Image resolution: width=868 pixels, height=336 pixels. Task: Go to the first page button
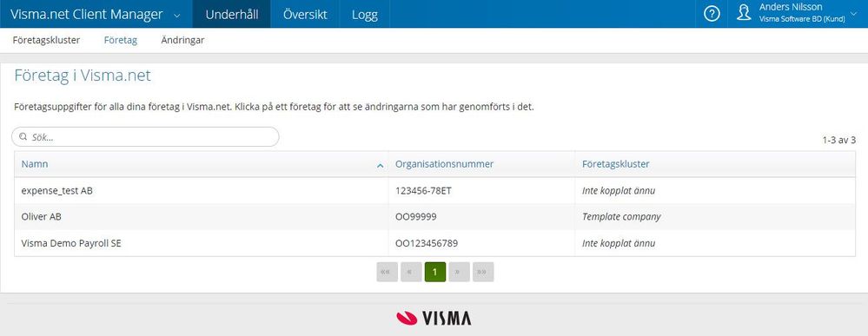tap(387, 272)
